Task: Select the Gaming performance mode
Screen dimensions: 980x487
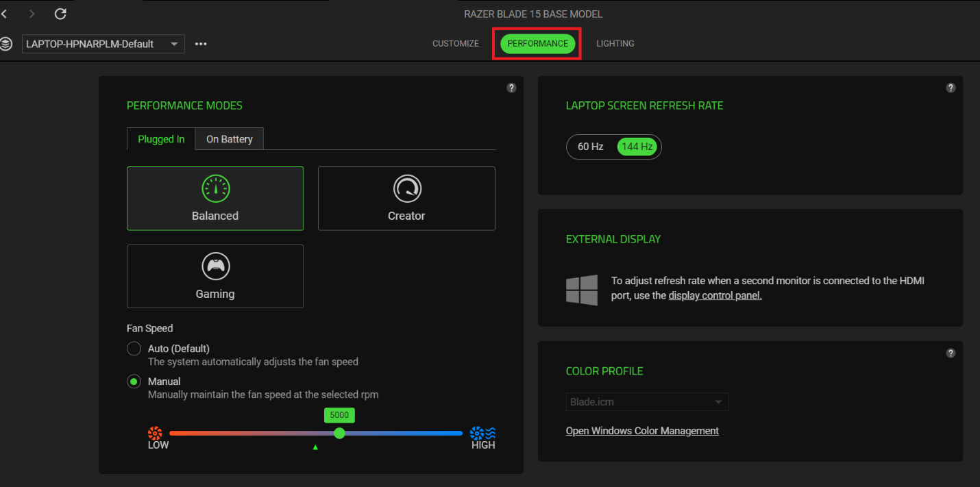Action: click(215, 276)
